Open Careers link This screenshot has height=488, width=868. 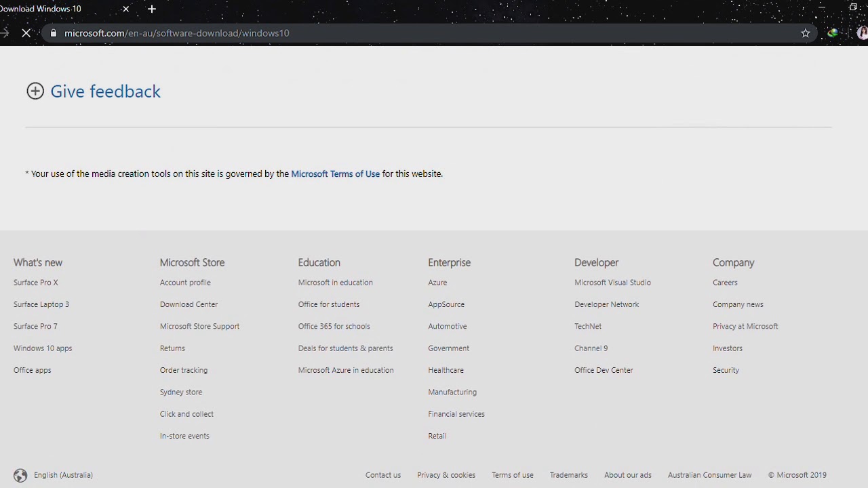tap(725, 283)
